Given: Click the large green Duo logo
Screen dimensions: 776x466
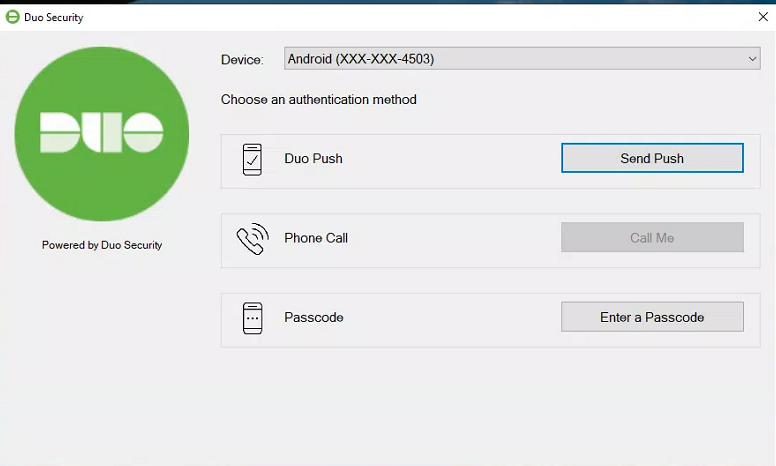Looking at the screenshot, I should pyautogui.click(x=102, y=134).
